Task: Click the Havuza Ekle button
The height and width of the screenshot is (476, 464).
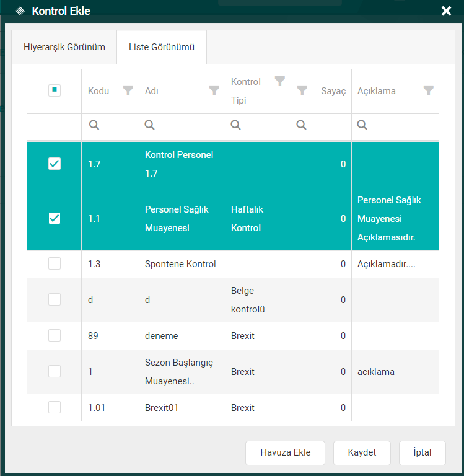Action: [x=285, y=452]
